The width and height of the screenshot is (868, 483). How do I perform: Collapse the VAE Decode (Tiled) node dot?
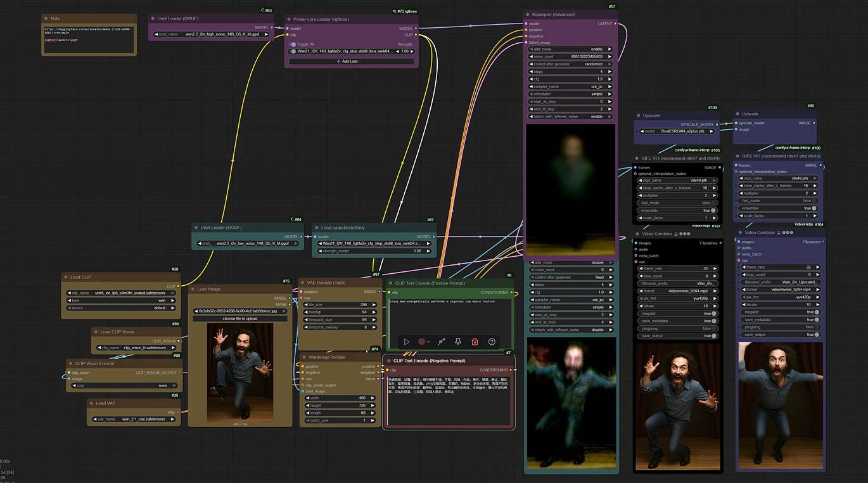[303, 282]
